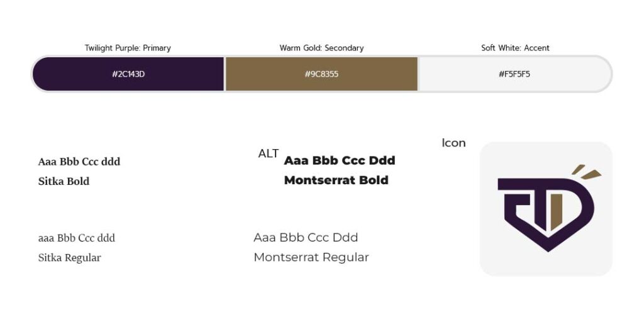Viewport: 644px width, 322px height.
Task: Click the "Twilight Purple: Primary" label
Action: [128, 48]
